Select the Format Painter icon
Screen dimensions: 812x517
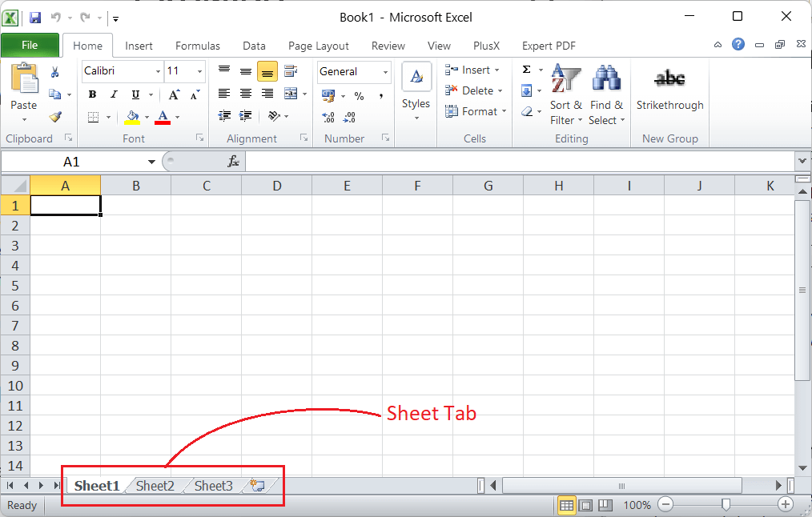click(56, 118)
